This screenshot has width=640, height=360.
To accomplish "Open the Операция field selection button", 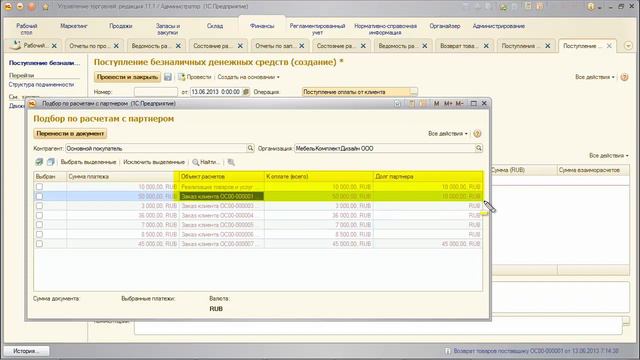I will (413, 92).
